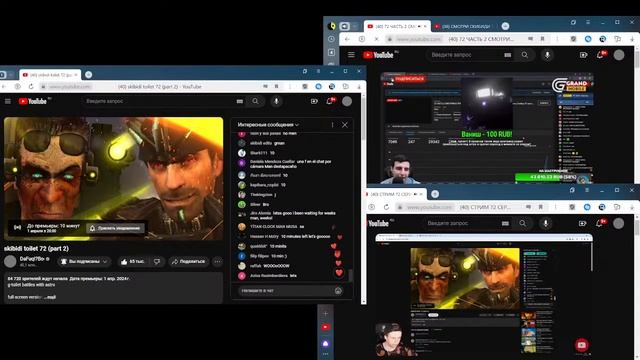This screenshot has width=640, height=360.
Task: Toggle premiere reminder Прислать уведомление
Action: pos(116,228)
